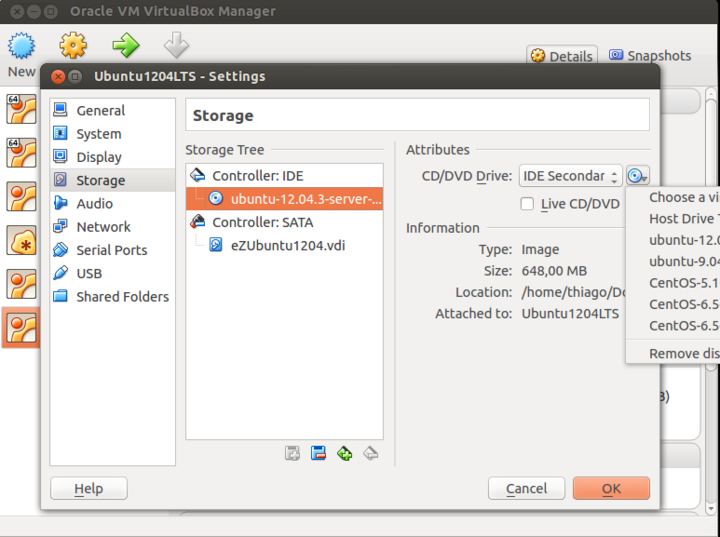Select the Storage settings category
The height and width of the screenshot is (537, 720).
112,180
